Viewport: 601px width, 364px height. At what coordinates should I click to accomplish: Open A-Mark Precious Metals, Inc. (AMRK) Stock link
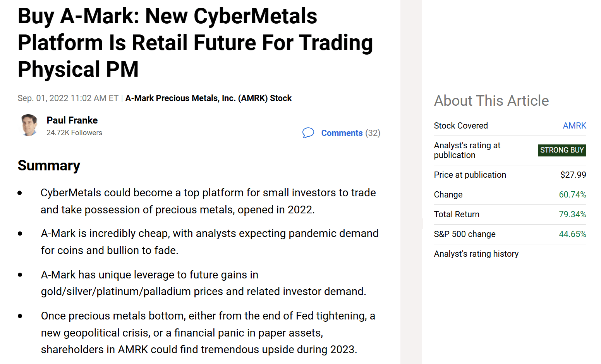[208, 98]
